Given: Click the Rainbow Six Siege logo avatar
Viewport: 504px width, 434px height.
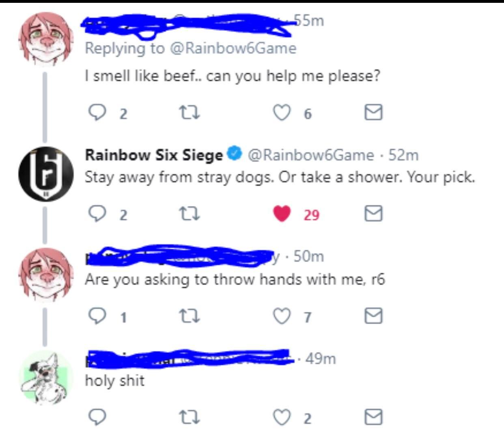Looking at the screenshot, I should 46,174.
